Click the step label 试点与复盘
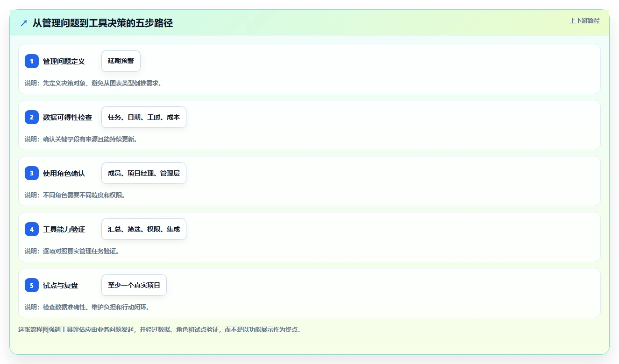This screenshot has height=364, width=619. click(61, 285)
